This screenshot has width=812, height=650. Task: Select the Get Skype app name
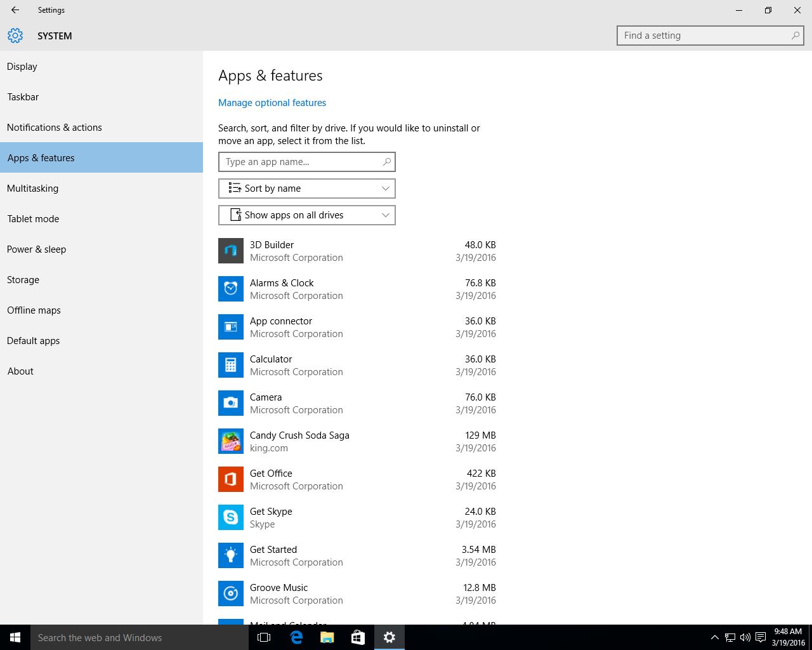[x=271, y=512]
